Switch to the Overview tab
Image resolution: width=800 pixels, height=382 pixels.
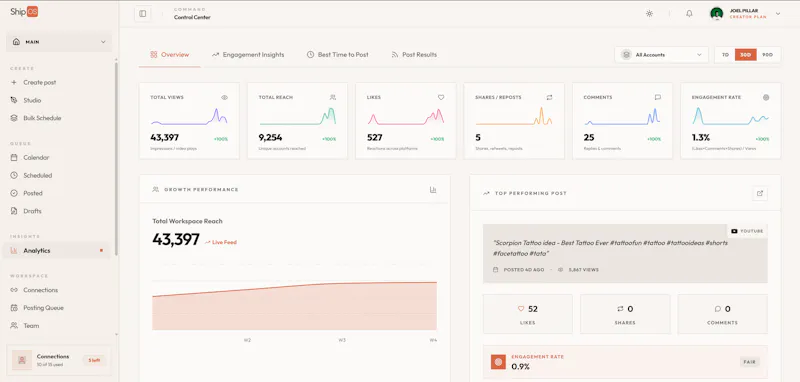point(169,55)
